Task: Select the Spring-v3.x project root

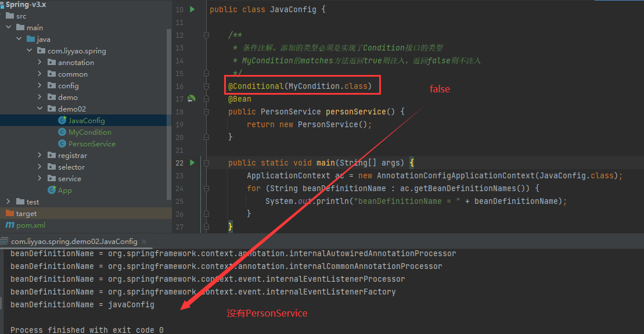Action: click(x=26, y=5)
